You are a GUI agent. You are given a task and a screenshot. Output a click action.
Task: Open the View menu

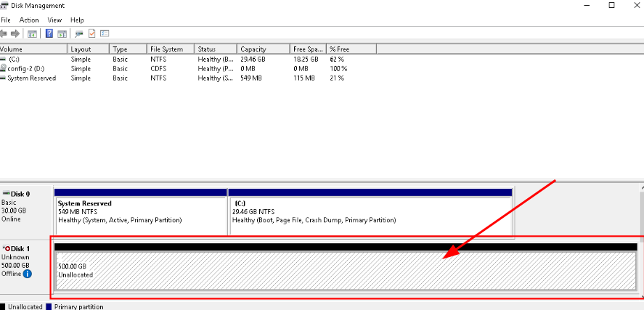54,20
